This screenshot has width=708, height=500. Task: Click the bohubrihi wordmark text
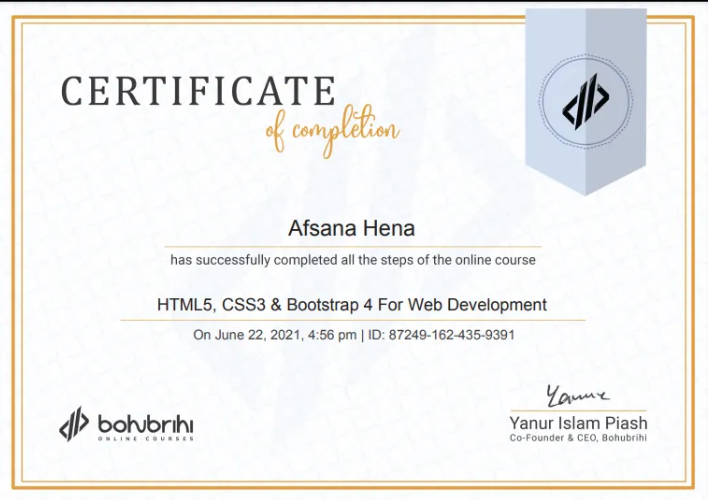point(145,420)
